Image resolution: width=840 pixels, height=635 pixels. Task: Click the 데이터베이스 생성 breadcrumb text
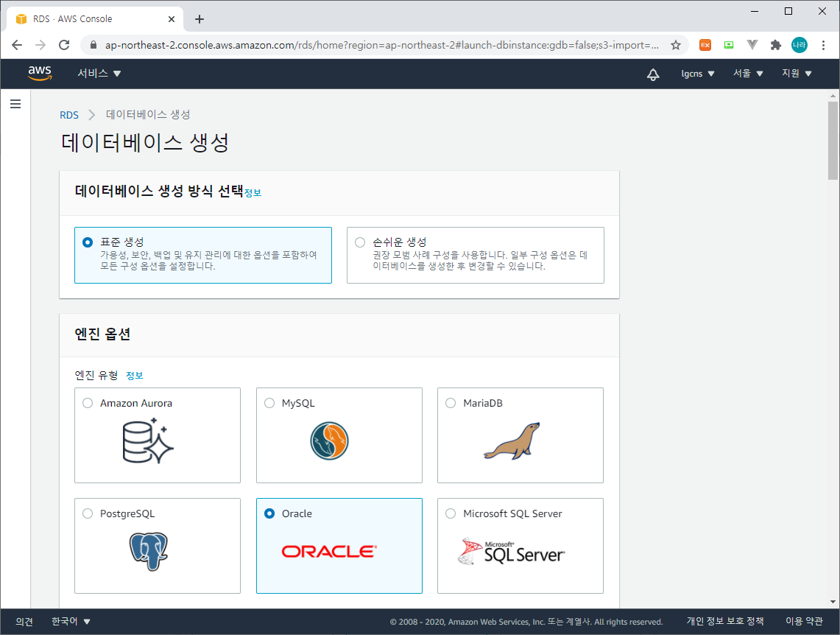(x=148, y=115)
